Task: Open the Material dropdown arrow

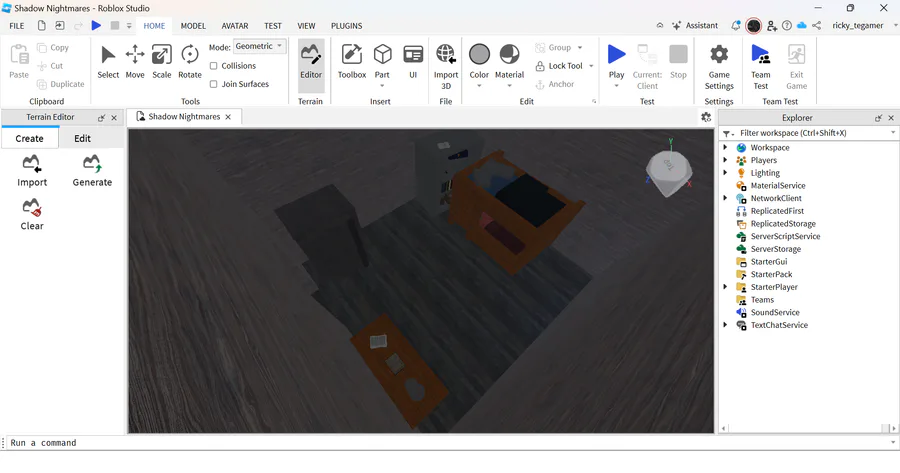Action: click(509, 86)
